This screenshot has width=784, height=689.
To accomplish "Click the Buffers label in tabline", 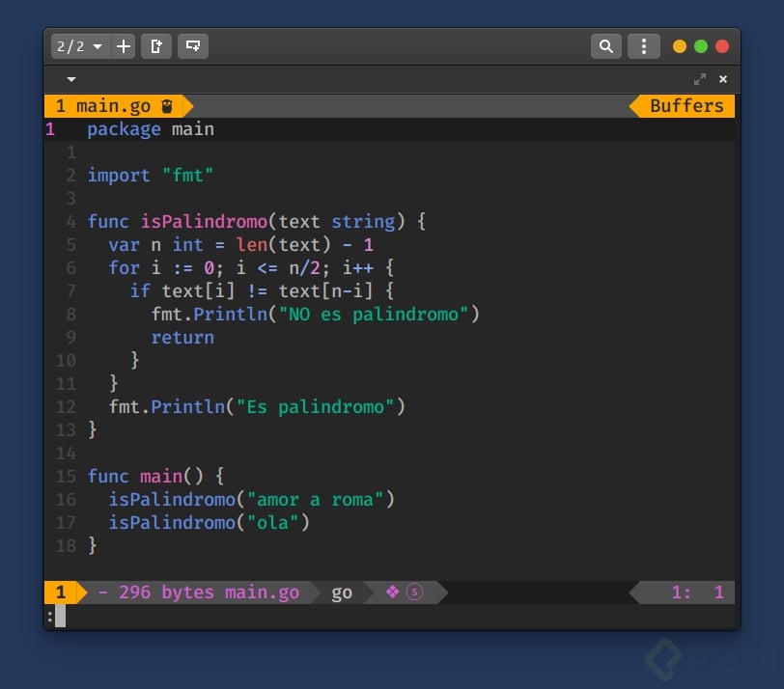I will [x=686, y=106].
